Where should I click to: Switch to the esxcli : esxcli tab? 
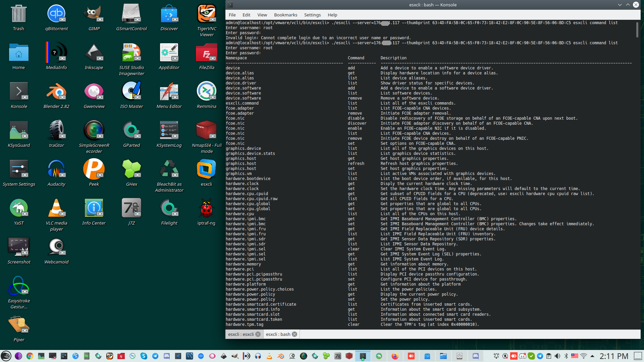pos(241,334)
